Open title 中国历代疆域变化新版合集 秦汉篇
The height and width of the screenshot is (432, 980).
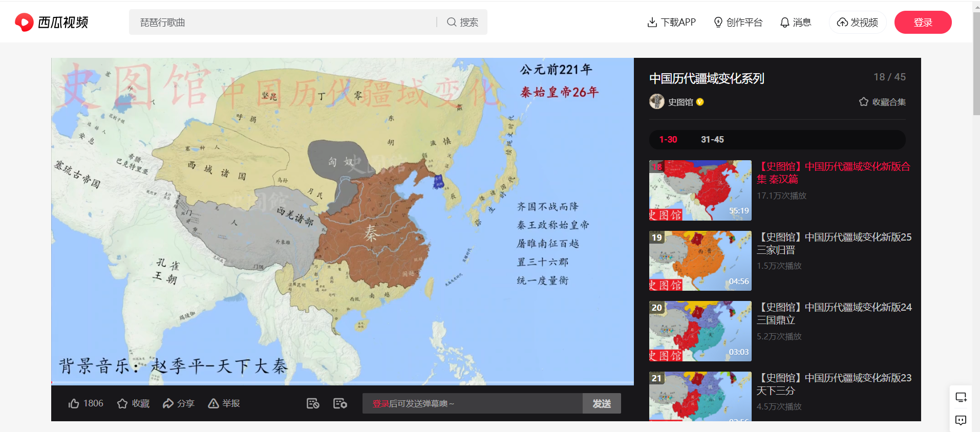click(833, 172)
